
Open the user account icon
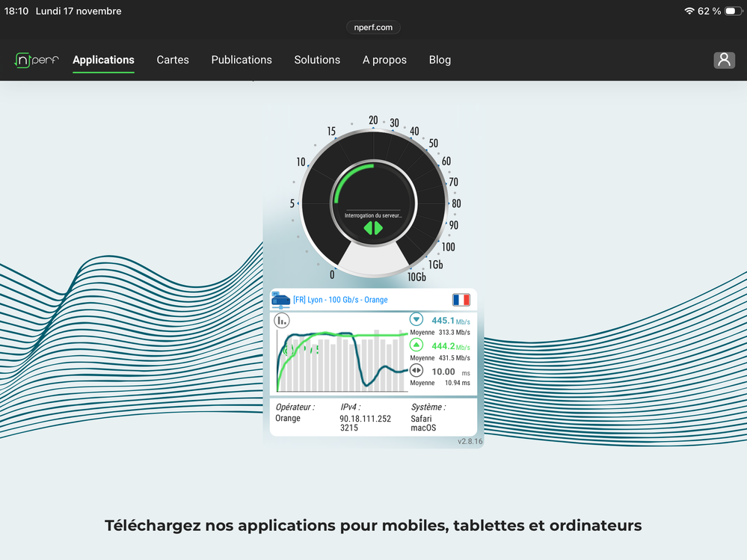click(724, 60)
